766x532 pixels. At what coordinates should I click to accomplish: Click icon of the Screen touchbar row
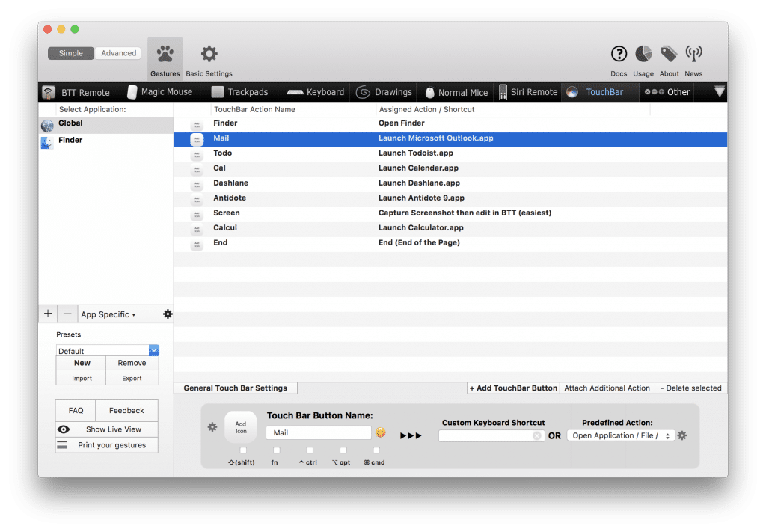(197, 215)
